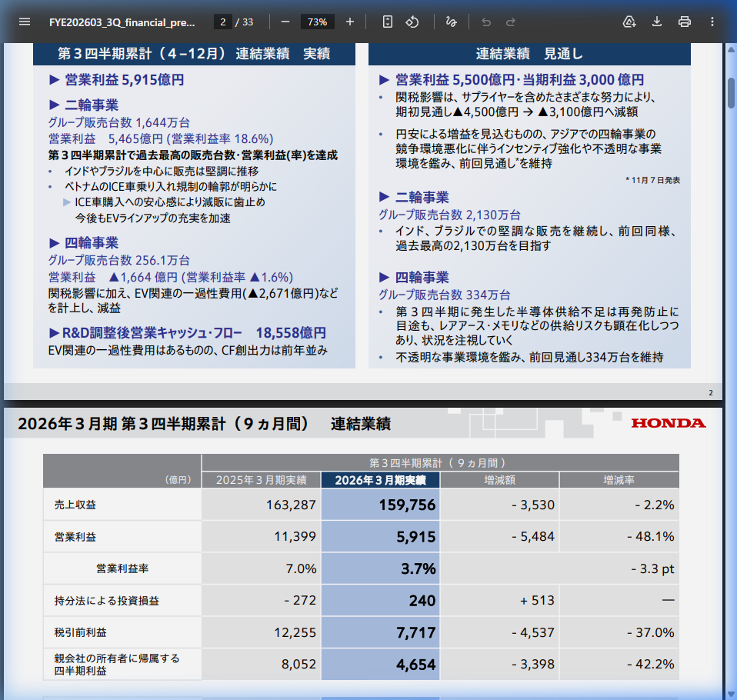Download the PDF file
The width and height of the screenshot is (737, 700).
coord(657,22)
